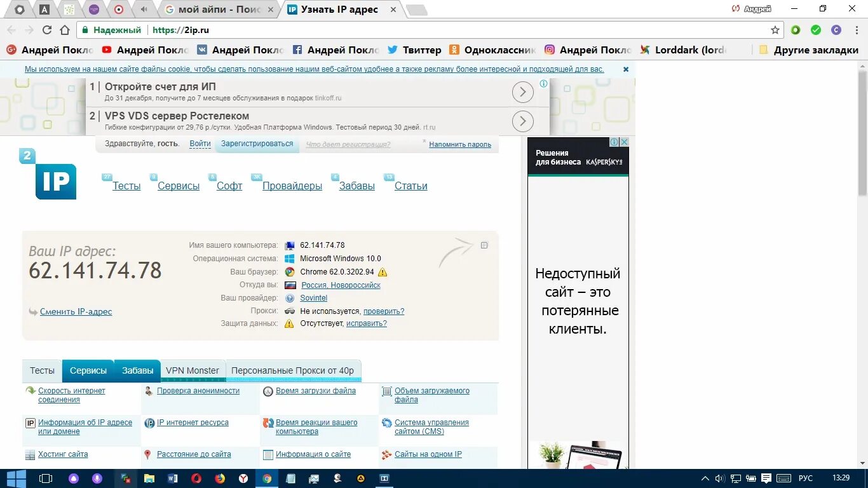Click the Россия, Новороссийск link
This screenshot has height=488, width=868.
341,285
